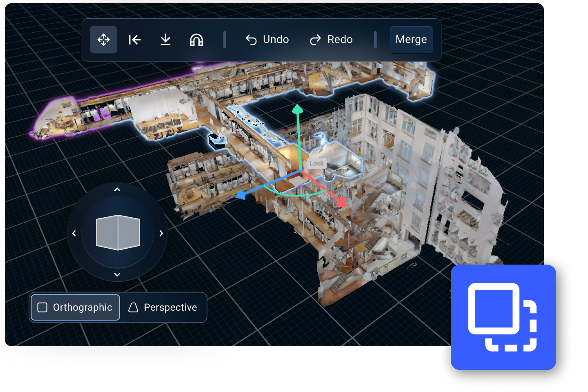Click the Redo button

click(x=331, y=40)
